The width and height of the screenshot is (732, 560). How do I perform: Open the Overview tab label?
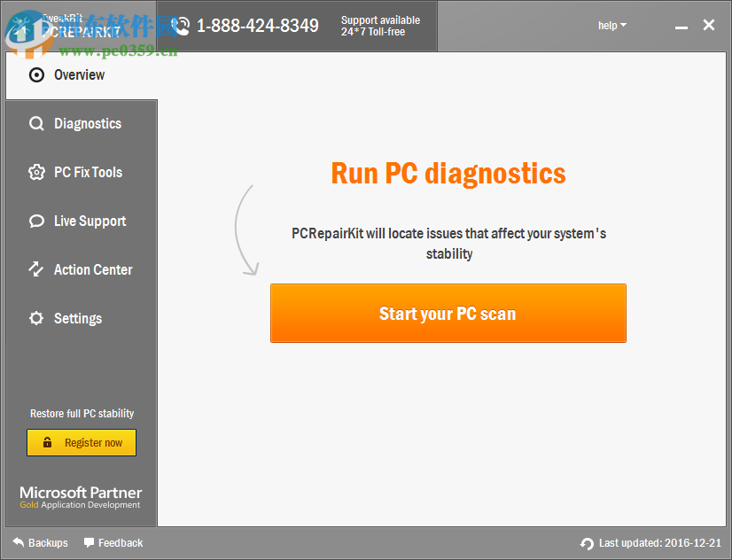click(80, 75)
